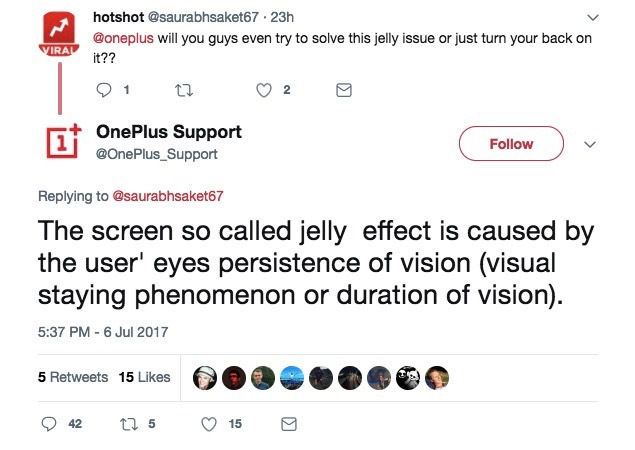The height and width of the screenshot is (450, 635).
Task: Expand options chevron on hotshot's tweet
Action: [592, 17]
